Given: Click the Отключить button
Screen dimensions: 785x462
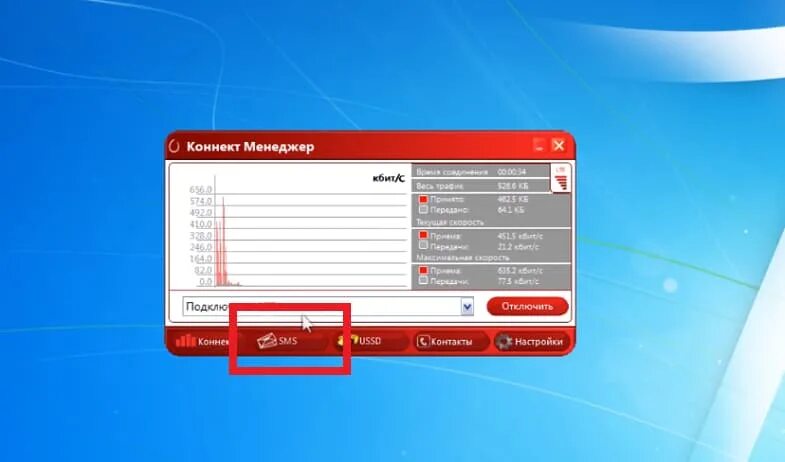Looking at the screenshot, I should [527, 306].
